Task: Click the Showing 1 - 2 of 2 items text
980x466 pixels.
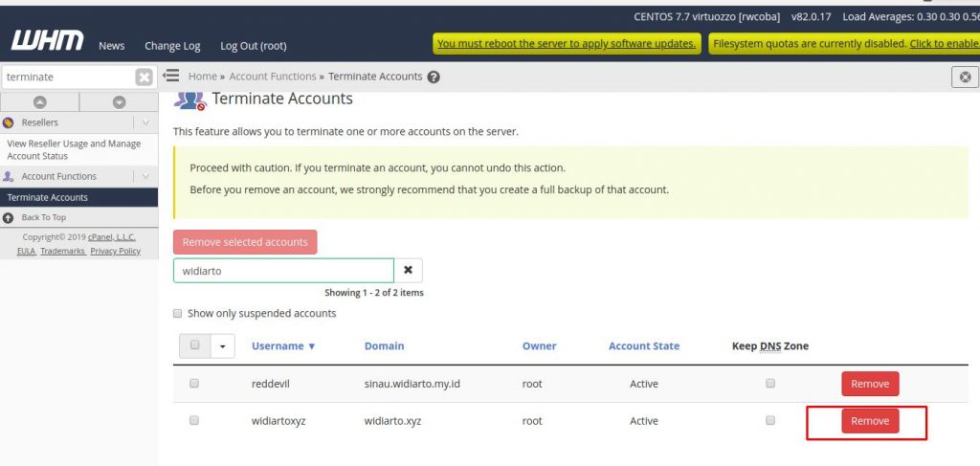Action: pyautogui.click(x=374, y=293)
